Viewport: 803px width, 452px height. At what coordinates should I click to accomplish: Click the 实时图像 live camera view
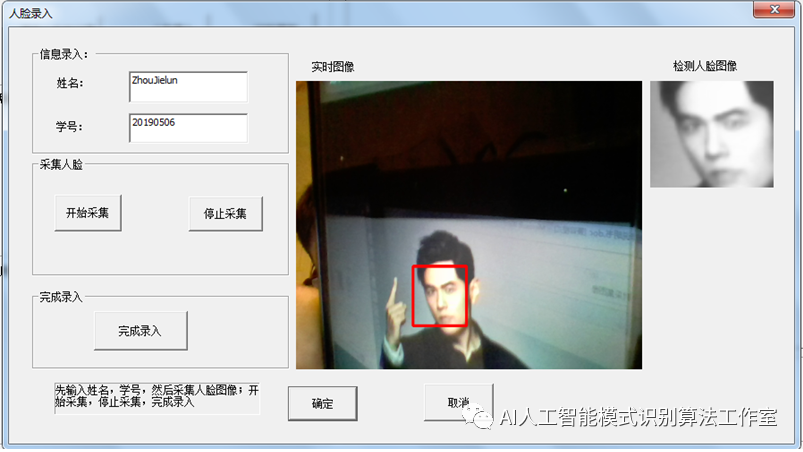(469, 225)
